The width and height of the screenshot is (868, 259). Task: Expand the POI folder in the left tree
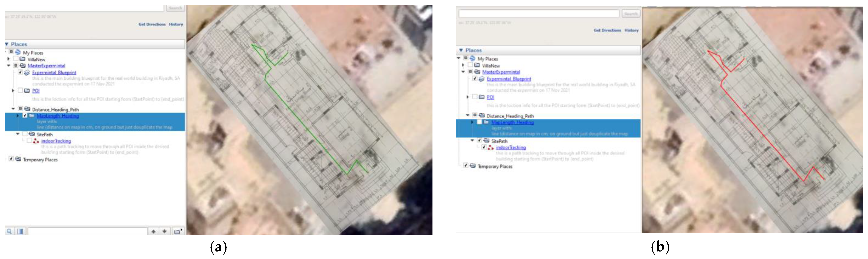(13, 91)
